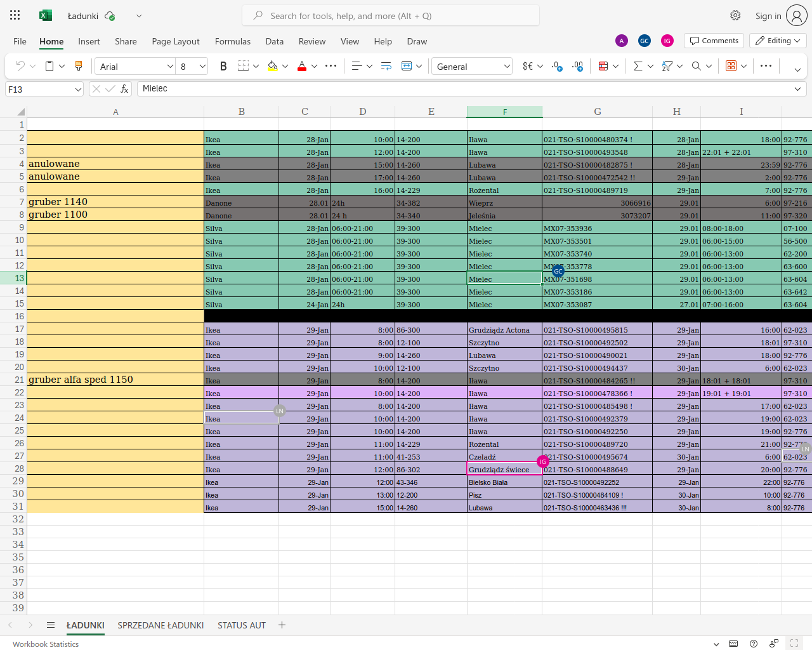Switch to STATUS AUT sheet
812x650 pixels.
click(242, 625)
